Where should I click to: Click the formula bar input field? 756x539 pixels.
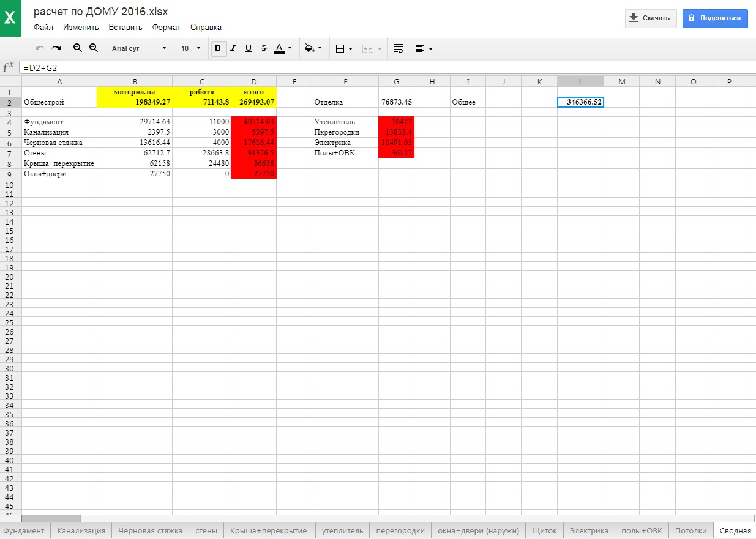pyautogui.click(x=387, y=68)
